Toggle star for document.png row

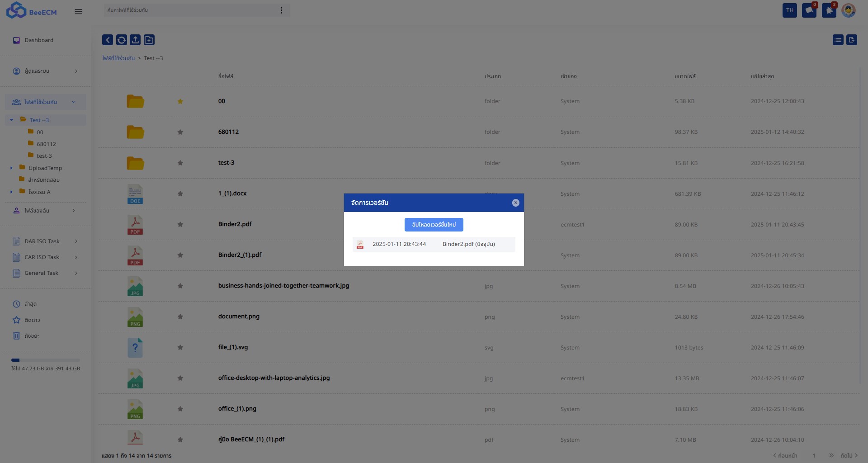point(180,317)
